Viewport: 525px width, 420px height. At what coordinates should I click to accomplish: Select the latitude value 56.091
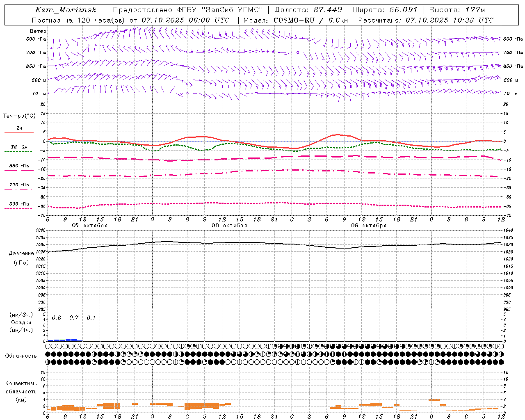pyautogui.click(x=403, y=10)
